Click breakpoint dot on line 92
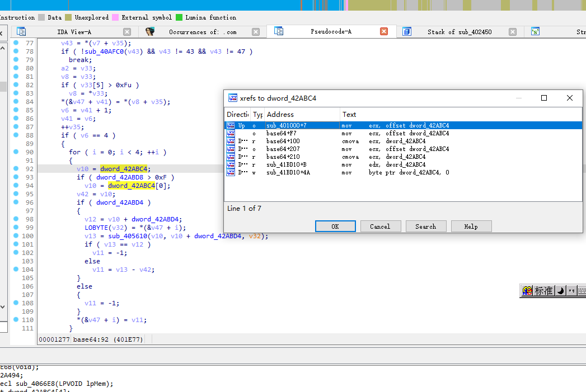 tap(16, 168)
